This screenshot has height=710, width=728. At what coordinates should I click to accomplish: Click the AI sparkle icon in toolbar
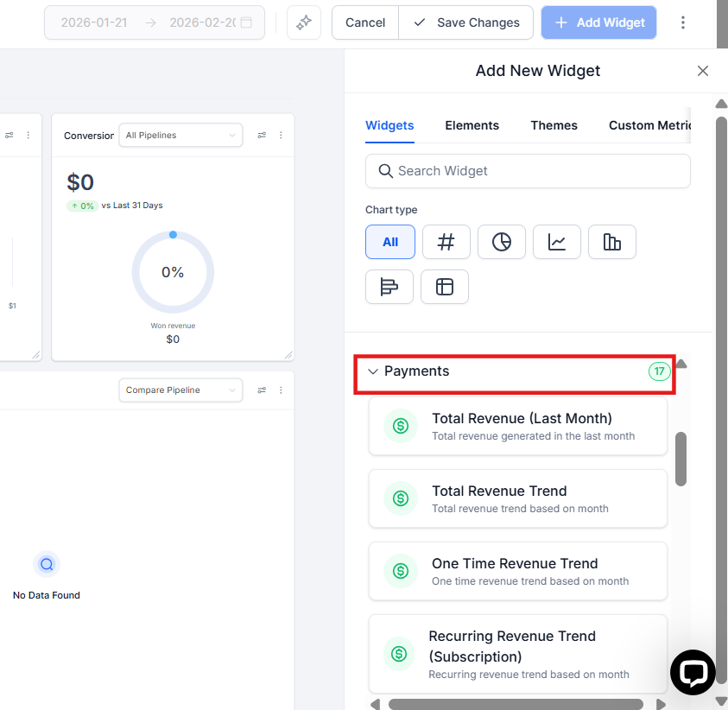[304, 22]
